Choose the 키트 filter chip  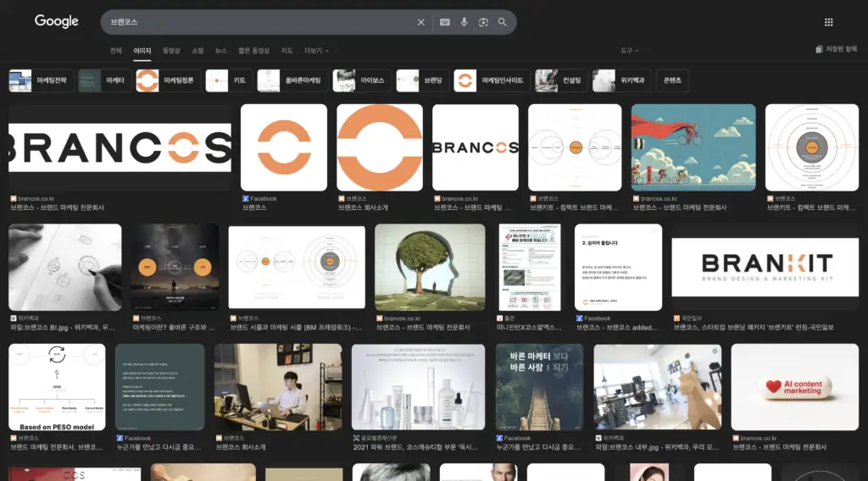229,80
